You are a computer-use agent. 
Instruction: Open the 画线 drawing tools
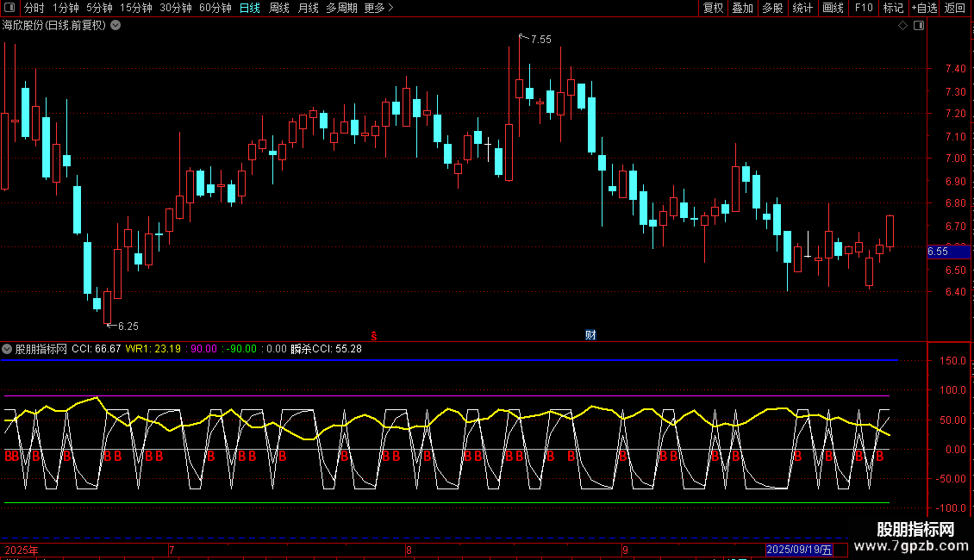point(833,8)
